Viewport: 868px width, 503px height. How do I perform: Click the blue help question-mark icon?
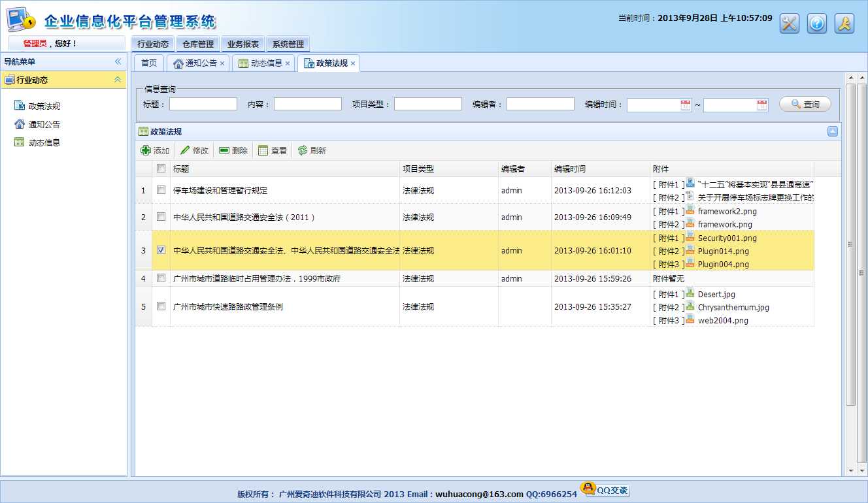[817, 24]
